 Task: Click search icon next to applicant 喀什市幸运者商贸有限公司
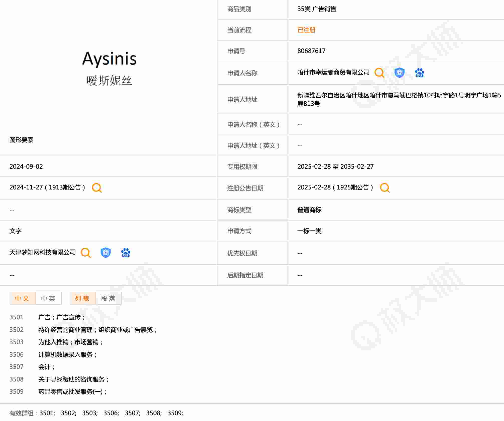tap(379, 73)
